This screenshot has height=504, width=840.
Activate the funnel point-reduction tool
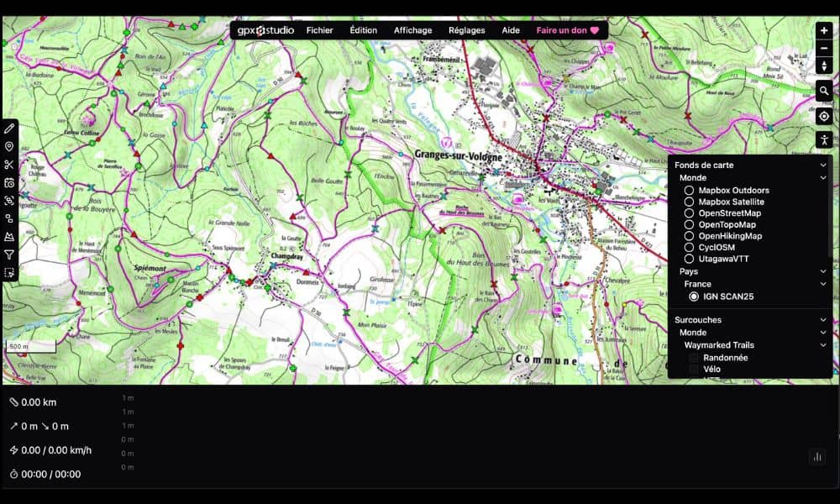(x=9, y=255)
